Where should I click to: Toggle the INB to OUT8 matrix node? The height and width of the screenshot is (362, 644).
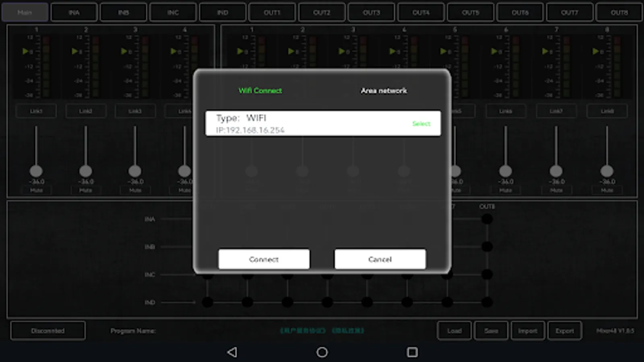(487, 247)
